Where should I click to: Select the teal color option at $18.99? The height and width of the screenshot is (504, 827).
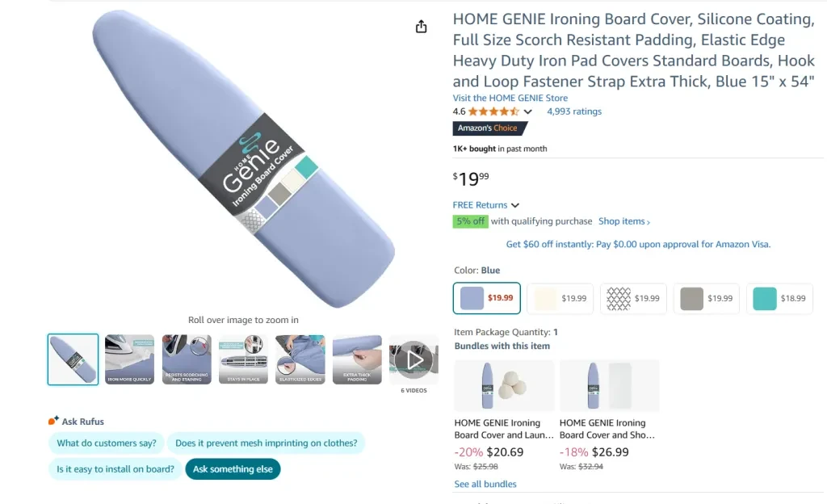[x=779, y=298]
